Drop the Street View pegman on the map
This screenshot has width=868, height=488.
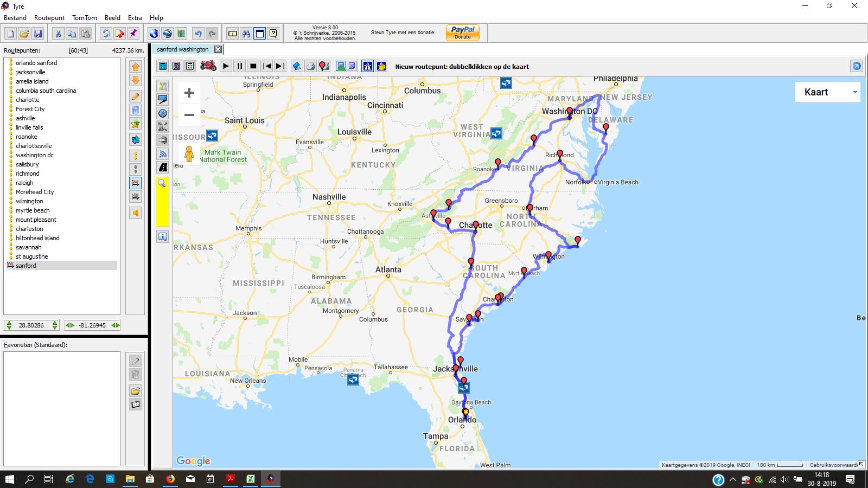click(x=189, y=154)
